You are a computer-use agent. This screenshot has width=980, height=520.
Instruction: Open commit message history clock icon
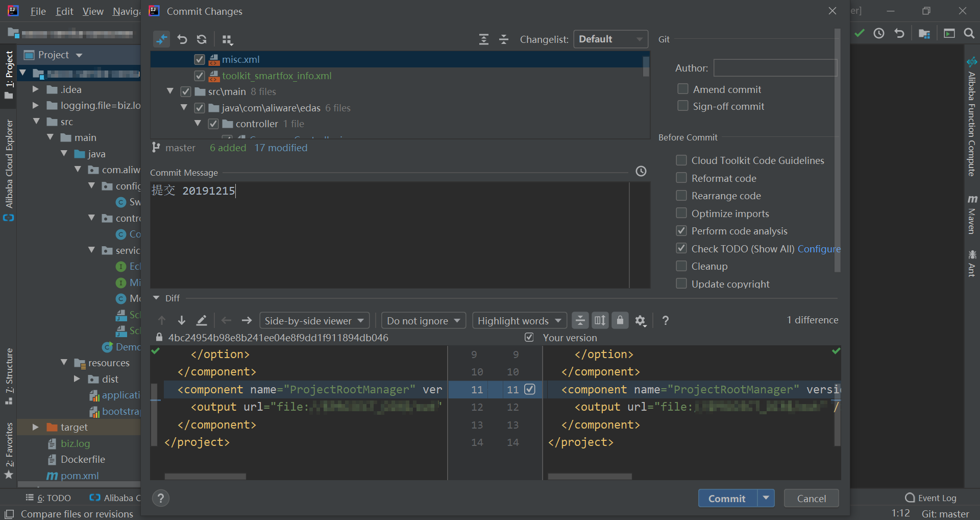641,172
